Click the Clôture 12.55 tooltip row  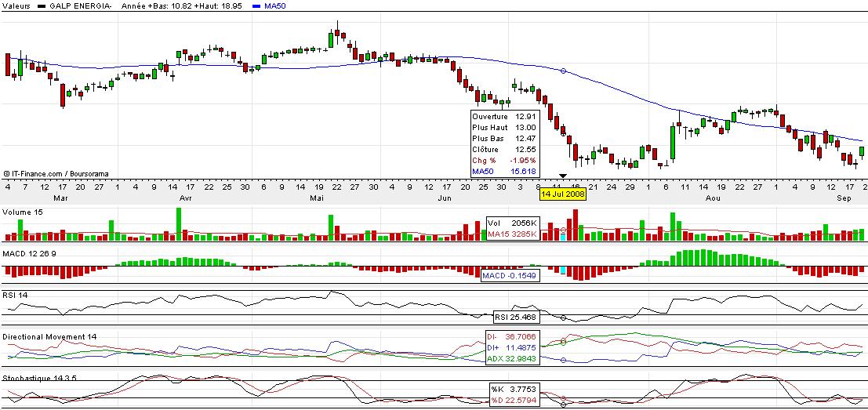click(x=504, y=150)
